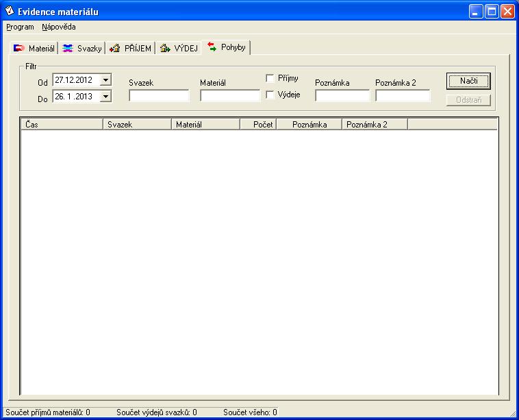Screen dimensions: 519x420
Task: Focus the Materiál filter field
Action: (230, 96)
